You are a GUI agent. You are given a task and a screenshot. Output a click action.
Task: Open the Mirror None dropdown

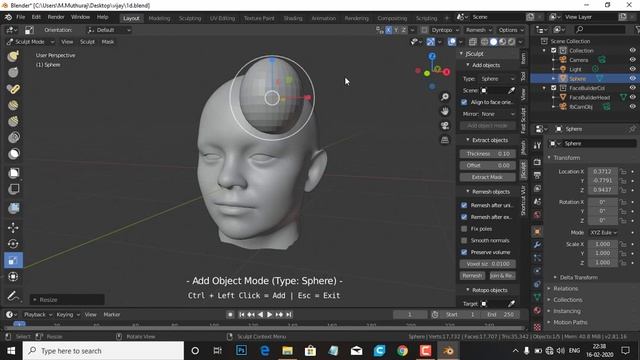(497, 114)
